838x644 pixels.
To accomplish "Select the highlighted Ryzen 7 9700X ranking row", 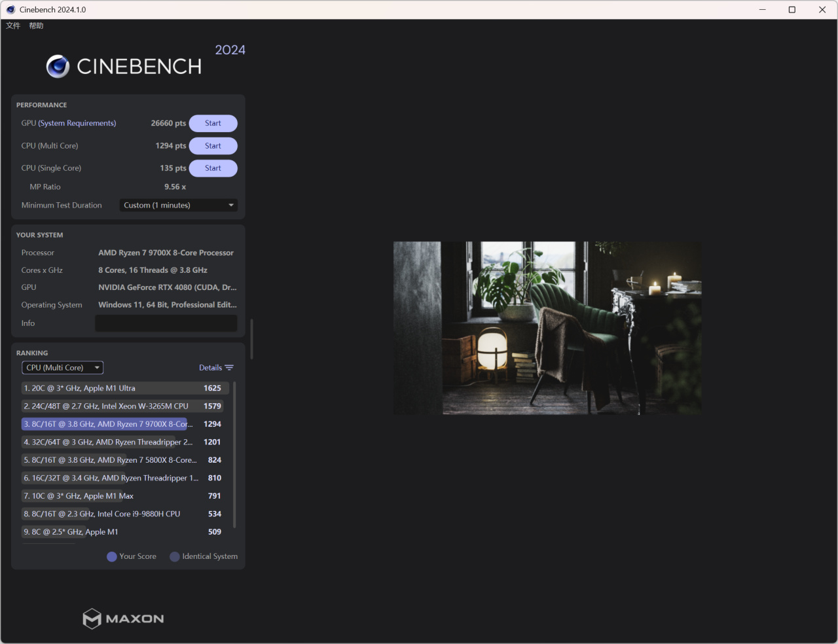I will coord(125,424).
